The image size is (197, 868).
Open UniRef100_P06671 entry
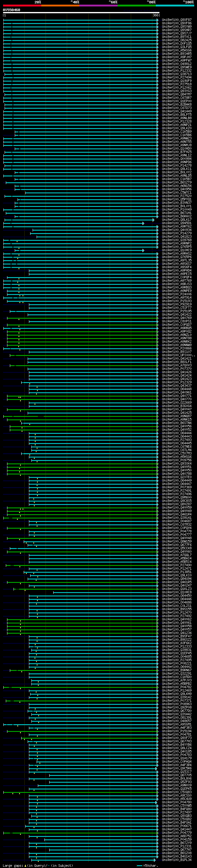[177, 826]
